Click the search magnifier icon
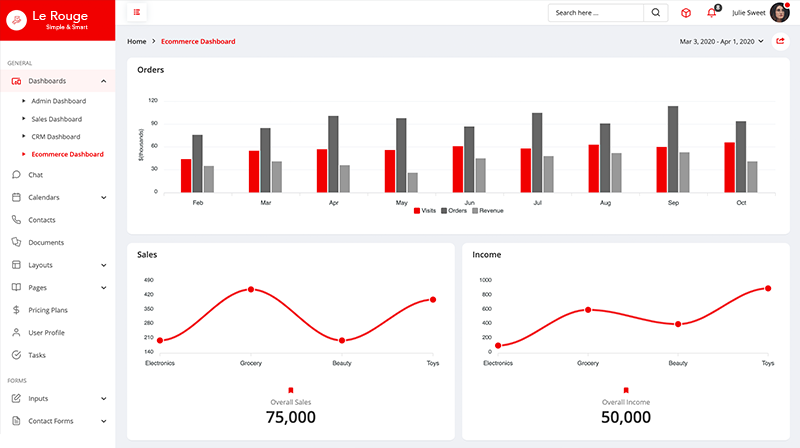The width and height of the screenshot is (800, 448). 656,13
